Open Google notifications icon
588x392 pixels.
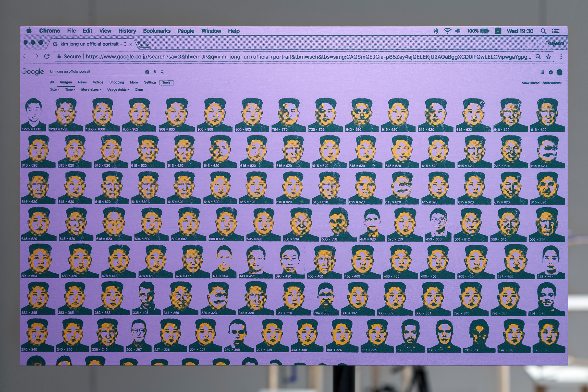click(551, 73)
